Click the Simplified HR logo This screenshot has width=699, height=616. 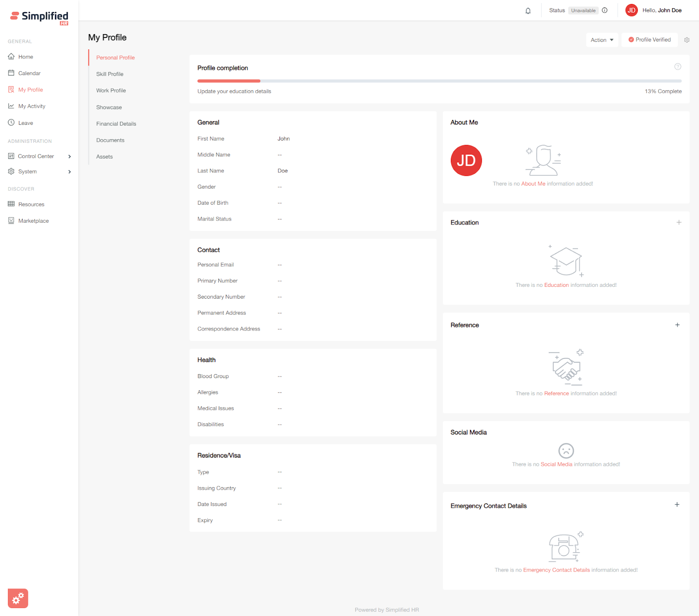tap(39, 17)
